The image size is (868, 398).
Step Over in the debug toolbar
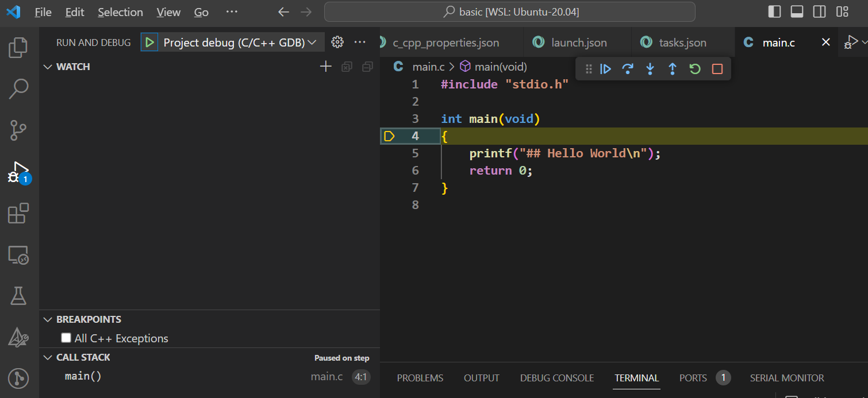(x=628, y=69)
